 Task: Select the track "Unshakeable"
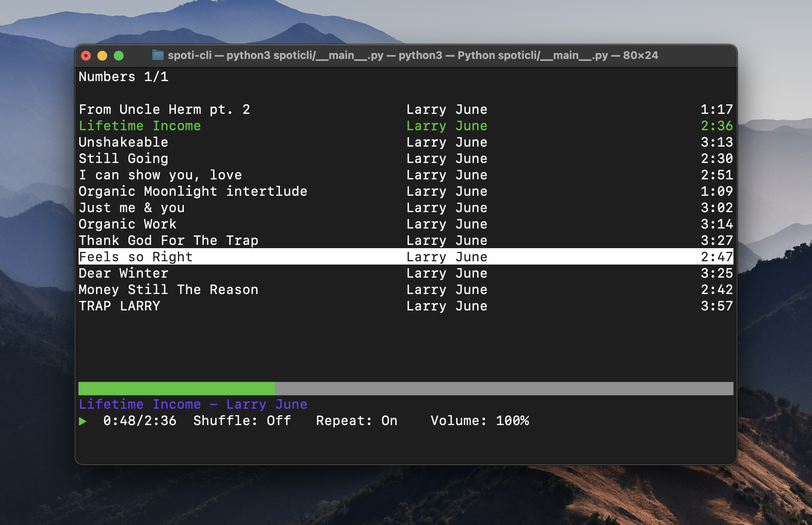(123, 142)
